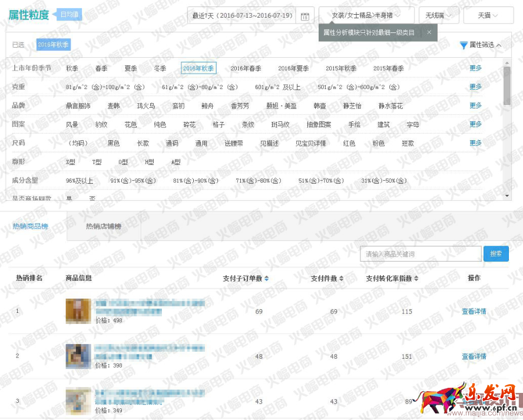This screenshot has width=523, height=420.
Task: Select 见宝贝详情 size filter
Action: (310, 144)
